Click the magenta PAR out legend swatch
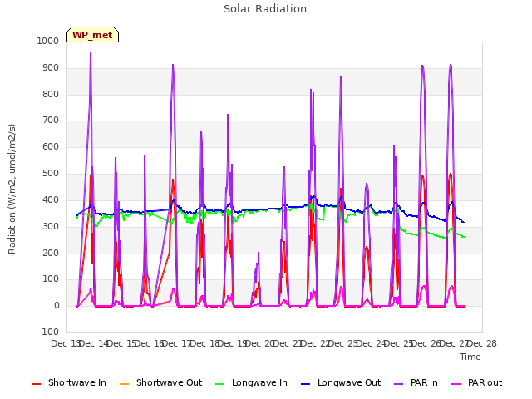The image size is (532, 399). point(456,384)
